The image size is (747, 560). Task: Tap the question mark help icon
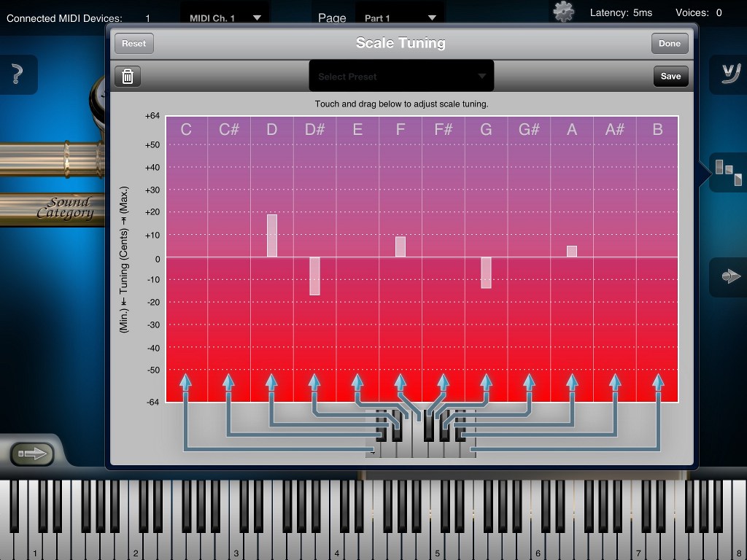click(18, 74)
